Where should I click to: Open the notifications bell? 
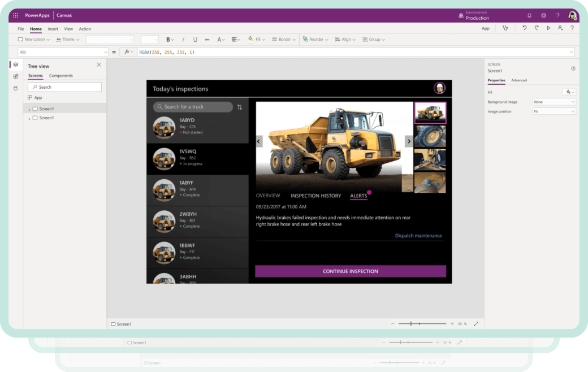coord(529,15)
